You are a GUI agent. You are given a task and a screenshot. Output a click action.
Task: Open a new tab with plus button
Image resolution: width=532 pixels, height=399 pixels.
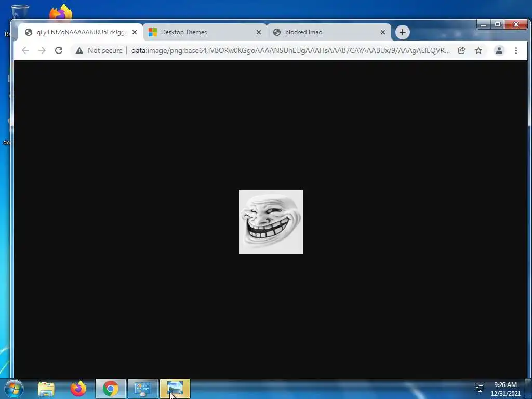click(x=403, y=32)
